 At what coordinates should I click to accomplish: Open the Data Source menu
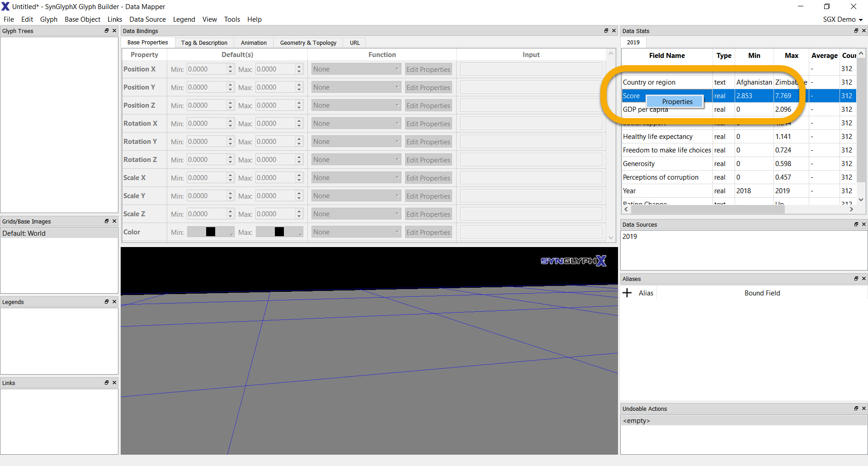(x=147, y=19)
